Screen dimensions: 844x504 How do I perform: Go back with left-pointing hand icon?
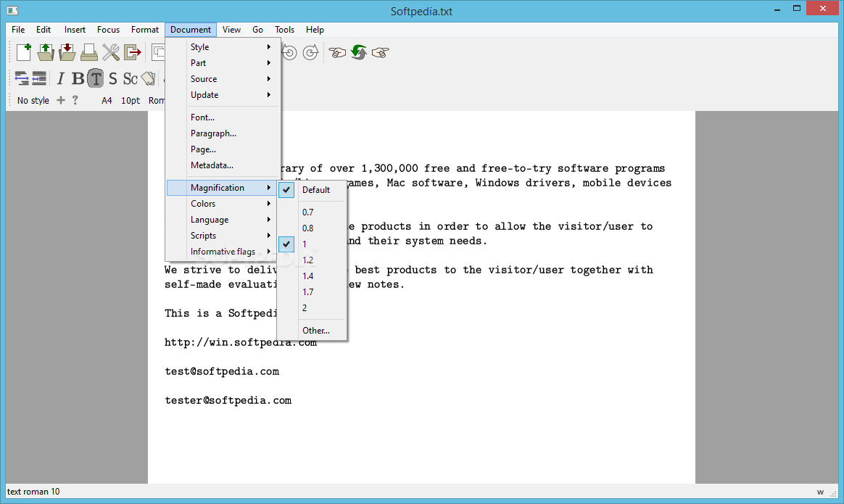(337, 52)
